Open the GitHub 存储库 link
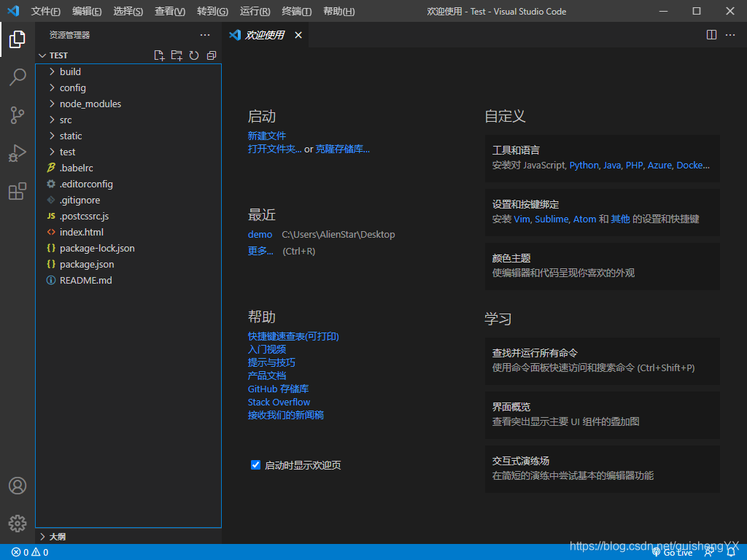Viewport: 747px width, 560px height. tap(278, 389)
